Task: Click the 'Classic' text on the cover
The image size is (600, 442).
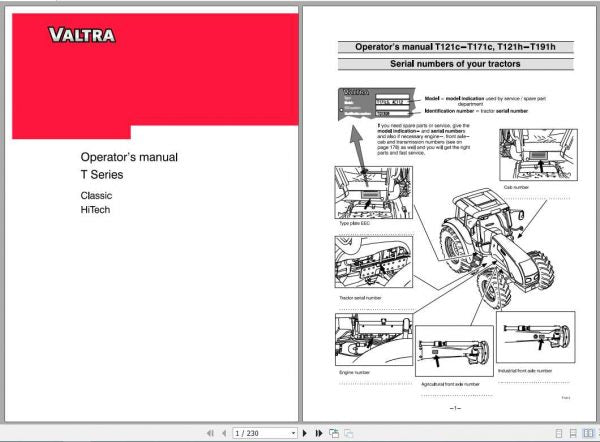Action: pyautogui.click(x=96, y=196)
